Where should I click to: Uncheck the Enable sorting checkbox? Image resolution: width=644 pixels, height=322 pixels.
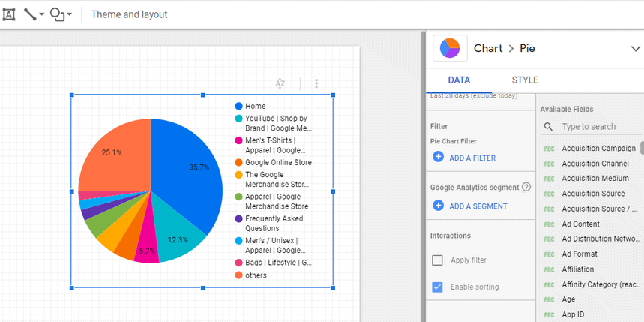click(437, 287)
